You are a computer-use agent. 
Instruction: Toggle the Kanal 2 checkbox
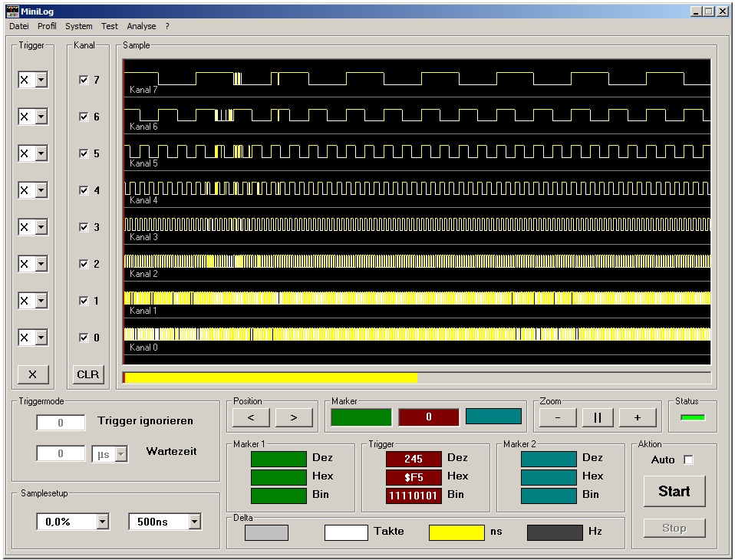click(84, 265)
